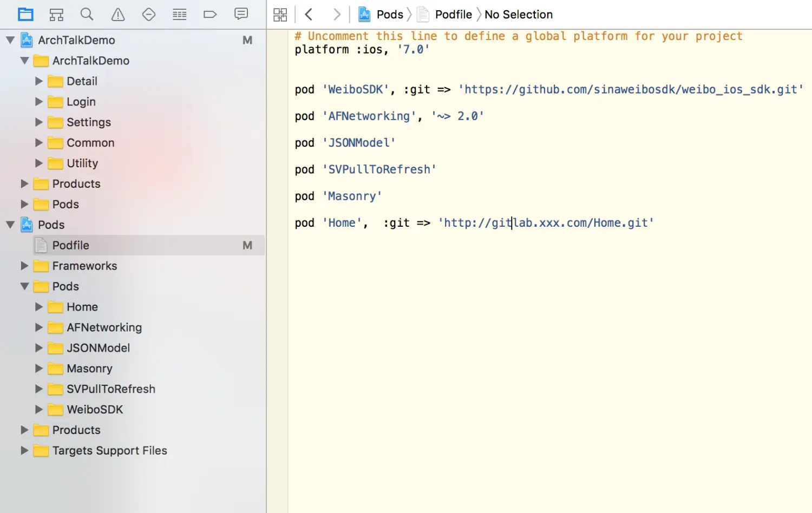Open the Debug navigator tab
This screenshot has width=812, height=513.
pyautogui.click(x=180, y=15)
